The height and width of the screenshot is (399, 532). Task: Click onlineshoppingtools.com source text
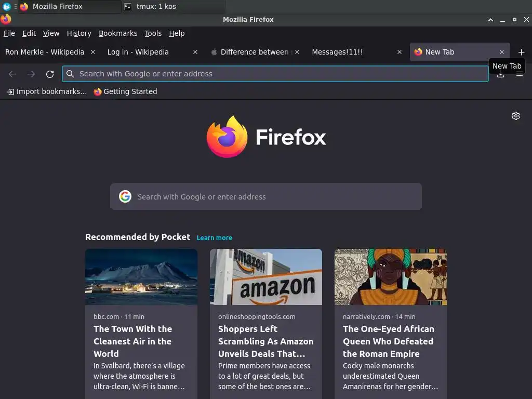pyautogui.click(x=257, y=316)
